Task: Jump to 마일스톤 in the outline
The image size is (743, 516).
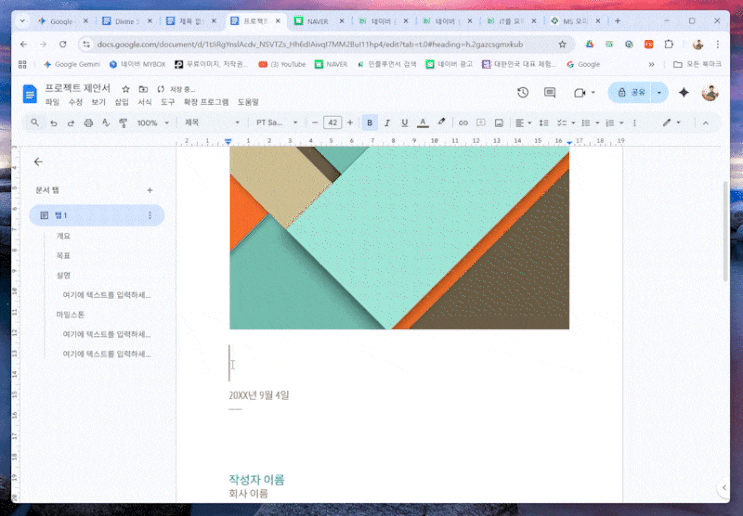Action: [71, 315]
